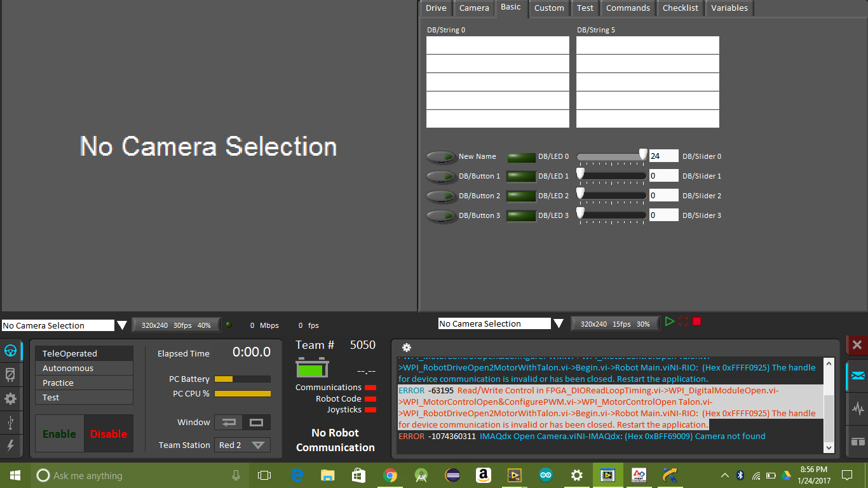This screenshot has height=488, width=868.
Task: Select Autonomous mode
Action: pyautogui.click(x=84, y=368)
